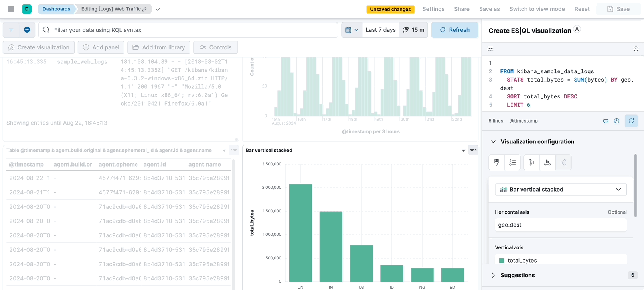Click the disabled right axis settings icon
The width and height of the screenshot is (644, 290).
(x=563, y=163)
